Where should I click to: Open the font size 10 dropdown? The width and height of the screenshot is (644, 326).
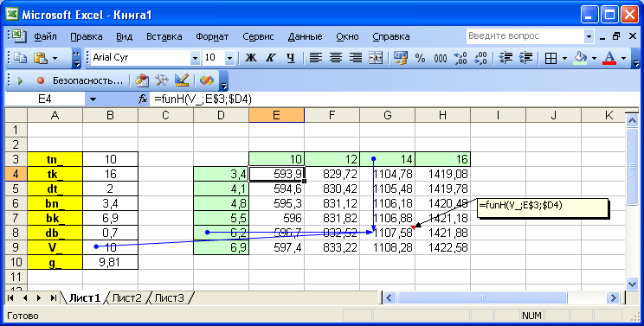pos(229,58)
